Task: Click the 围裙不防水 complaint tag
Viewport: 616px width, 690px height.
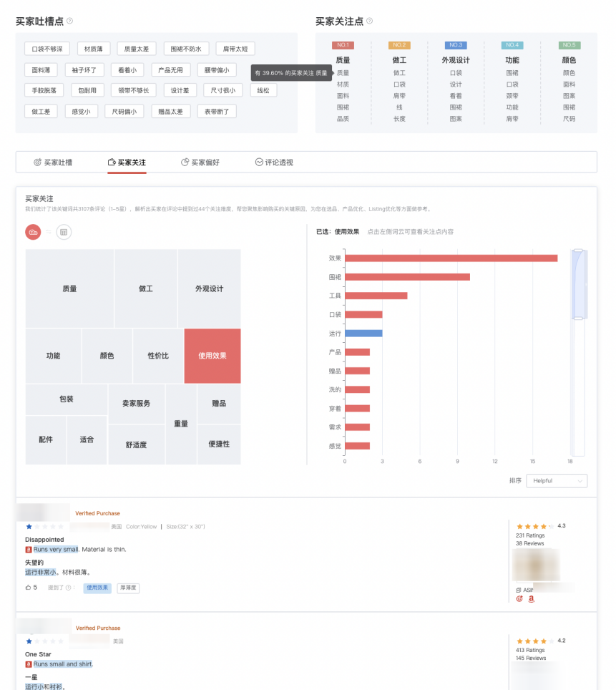Action: click(186, 49)
